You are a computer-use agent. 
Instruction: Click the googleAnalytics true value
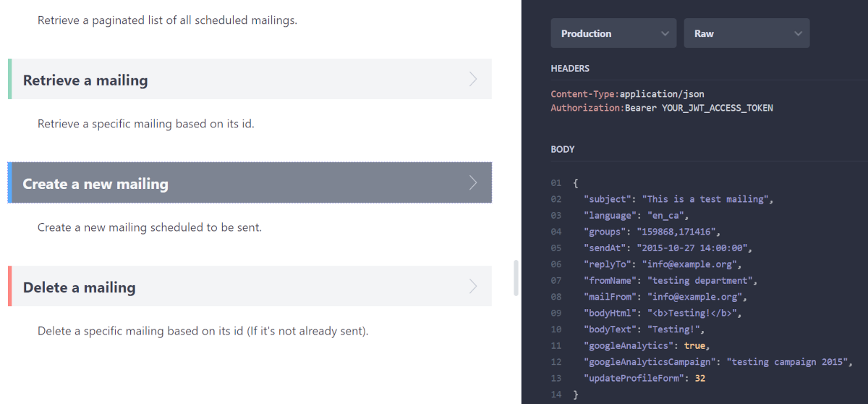[695, 346]
